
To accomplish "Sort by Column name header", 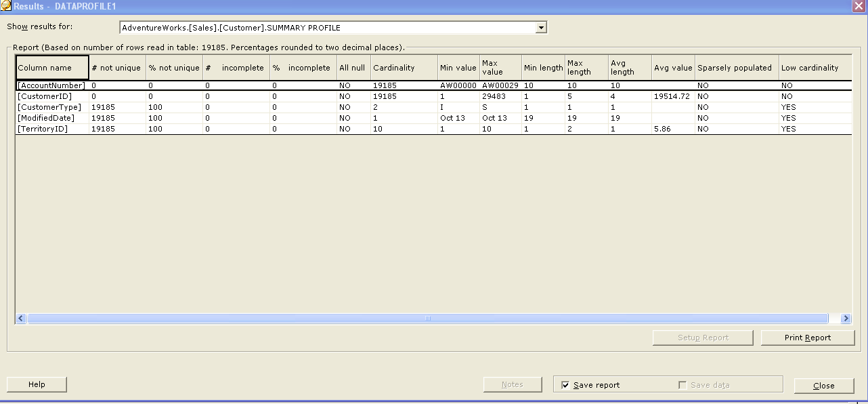I will pyautogui.click(x=52, y=68).
